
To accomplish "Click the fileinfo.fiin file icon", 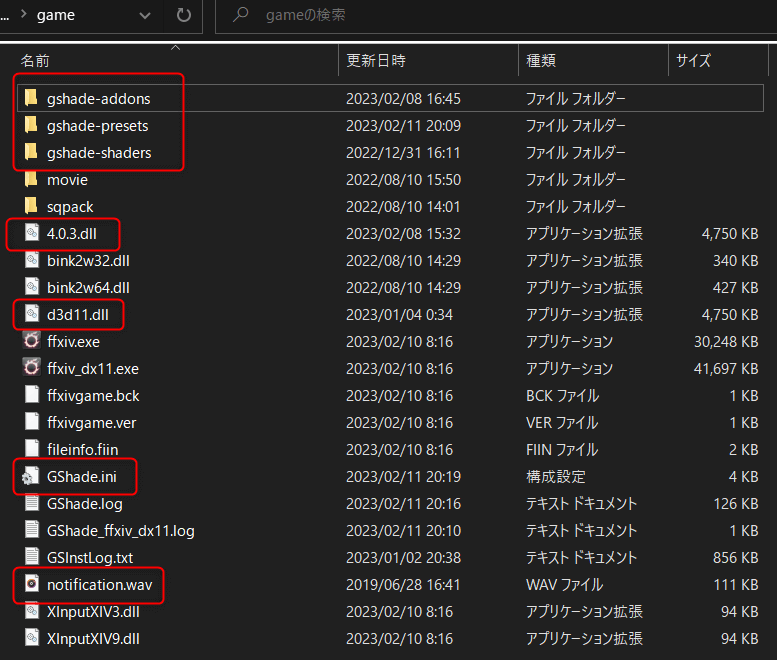I will point(32,449).
